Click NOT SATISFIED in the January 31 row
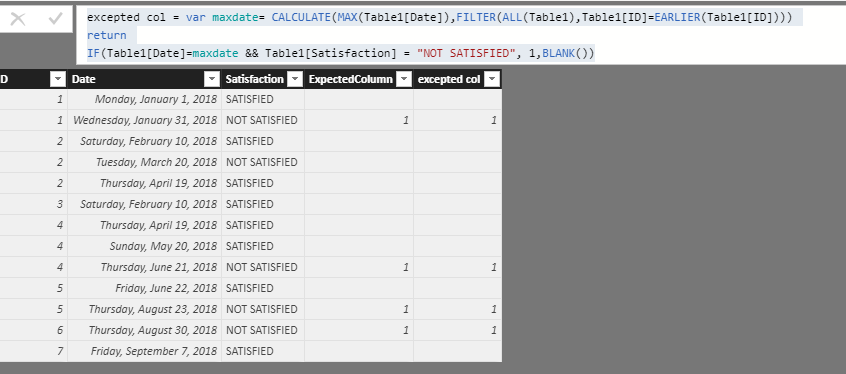This screenshot has width=846, height=374. (262, 120)
